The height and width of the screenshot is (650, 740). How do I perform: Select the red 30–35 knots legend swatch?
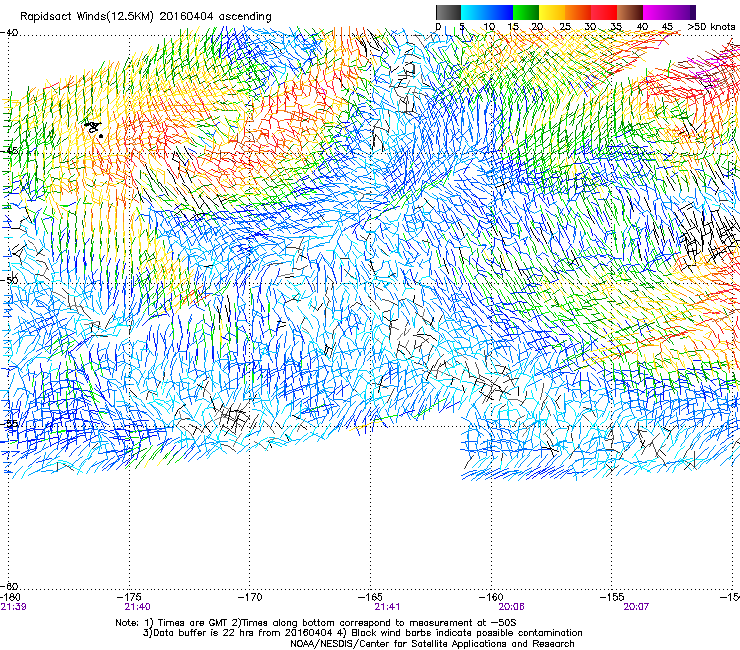click(x=604, y=12)
